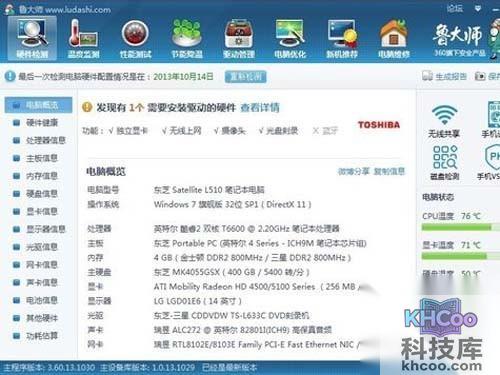Open 电脑优化 computer optimization
Viewport: 500px width, 375px height.
(290, 38)
